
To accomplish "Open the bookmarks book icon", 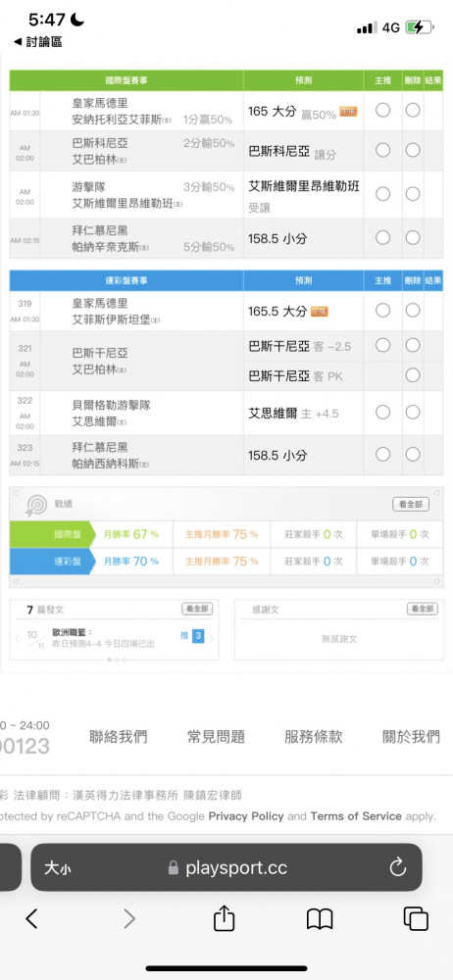I will coord(319,919).
